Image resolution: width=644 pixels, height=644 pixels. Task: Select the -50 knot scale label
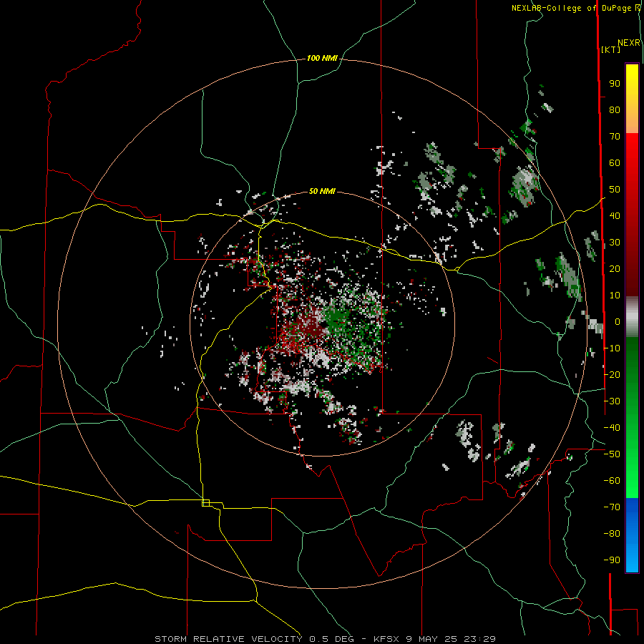pyautogui.click(x=612, y=454)
